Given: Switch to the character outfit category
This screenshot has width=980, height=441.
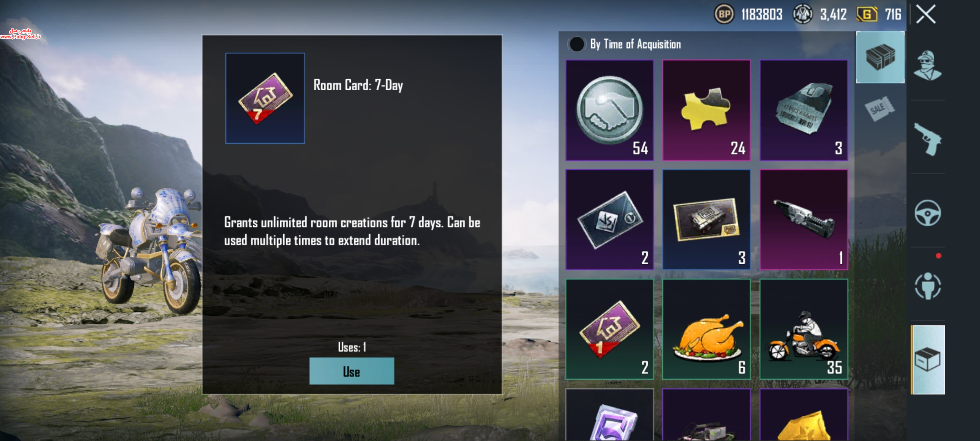Looking at the screenshot, I should coord(927,65).
